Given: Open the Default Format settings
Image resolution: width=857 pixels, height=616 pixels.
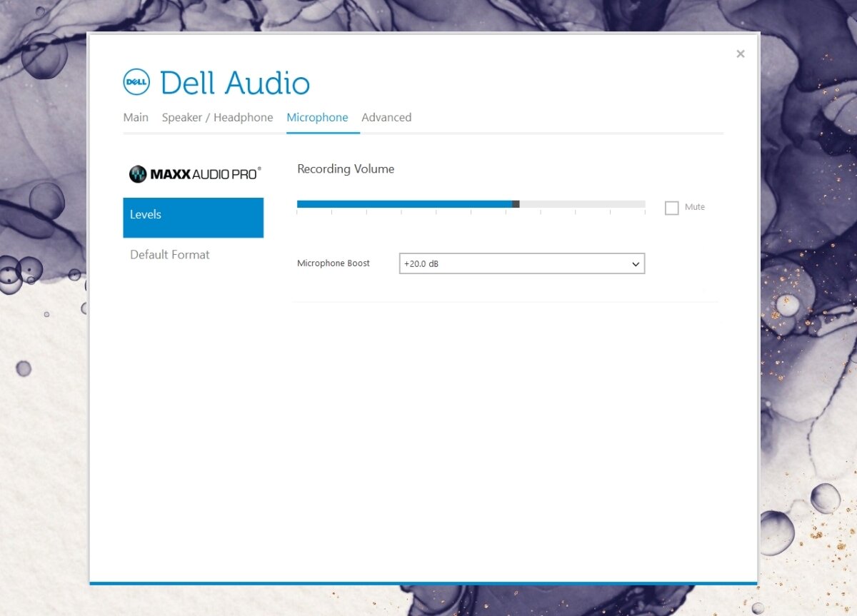Looking at the screenshot, I should 169,254.
